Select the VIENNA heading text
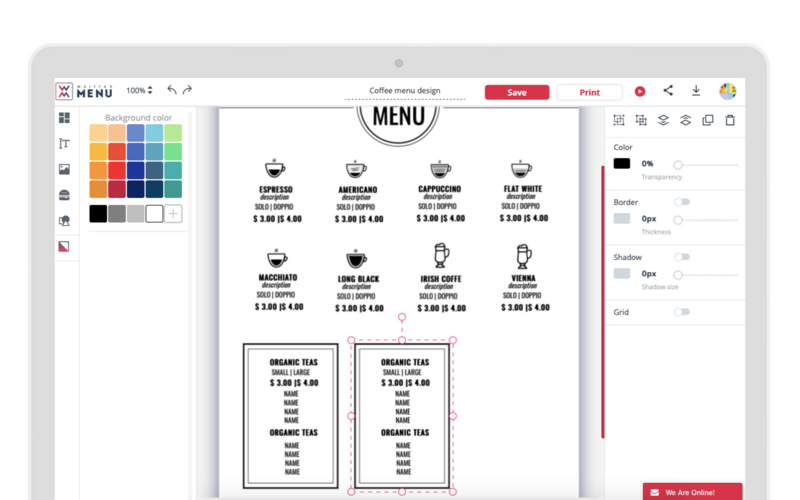The image size is (800, 500). click(x=523, y=278)
